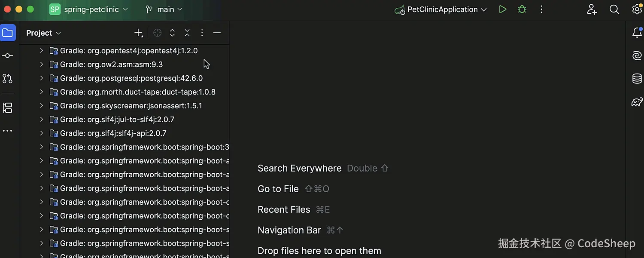The width and height of the screenshot is (644, 258).
Task: Select the org.skyscreamer:jsonassert:1.5.1 library entry
Action: (x=131, y=106)
